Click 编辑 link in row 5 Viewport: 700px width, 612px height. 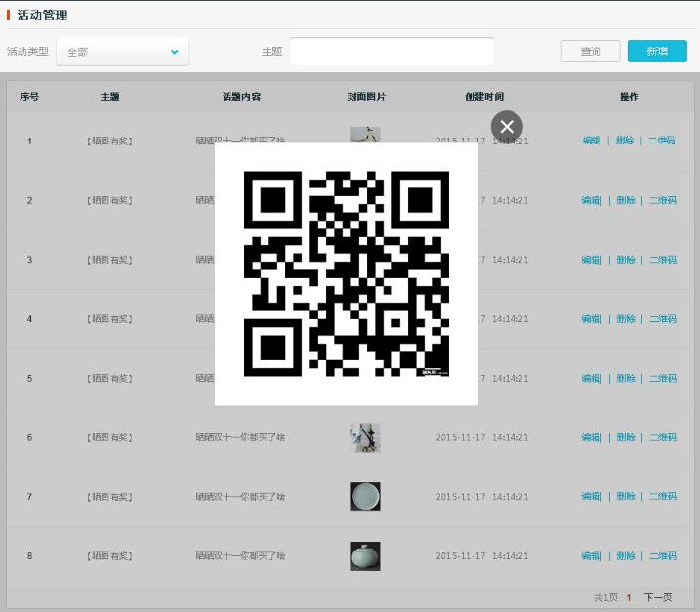point(592,379)
